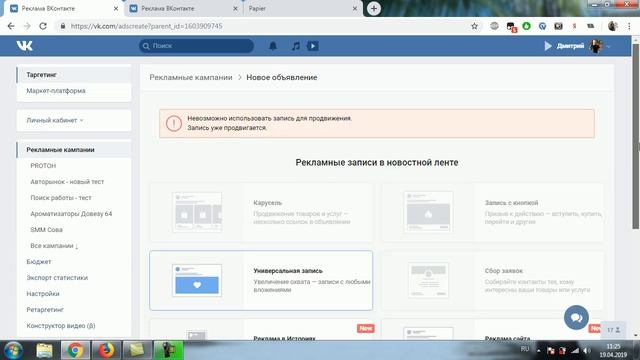The image size is (640, 360).
Task: Choose the Запись с кнопкой ad format
Action: point(492,212)
